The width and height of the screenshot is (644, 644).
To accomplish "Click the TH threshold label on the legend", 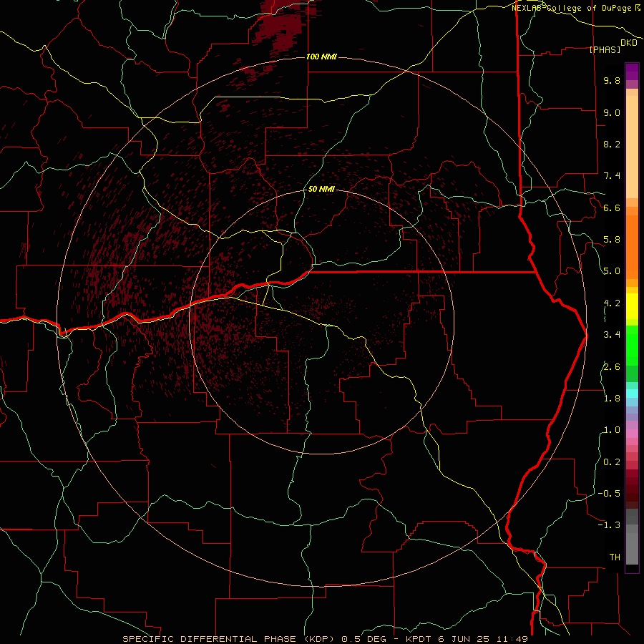I will [x=615, y=557].
